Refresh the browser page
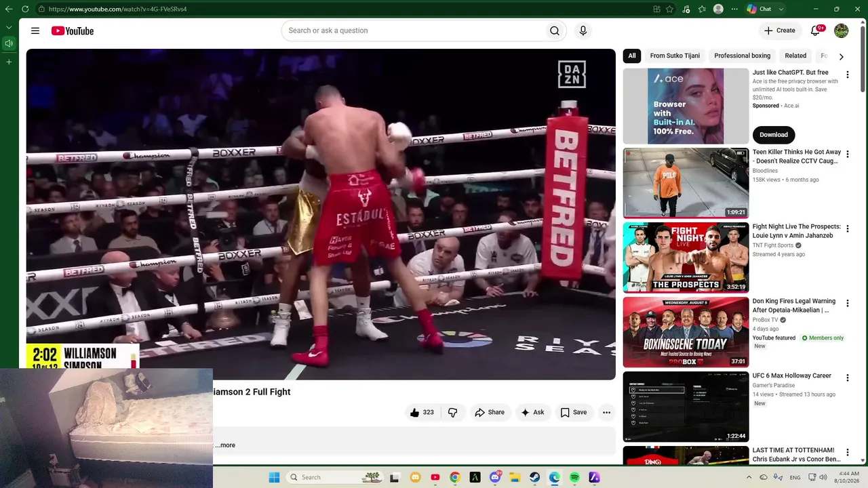Viewport: 868px width, 488px height. [25, 9]
